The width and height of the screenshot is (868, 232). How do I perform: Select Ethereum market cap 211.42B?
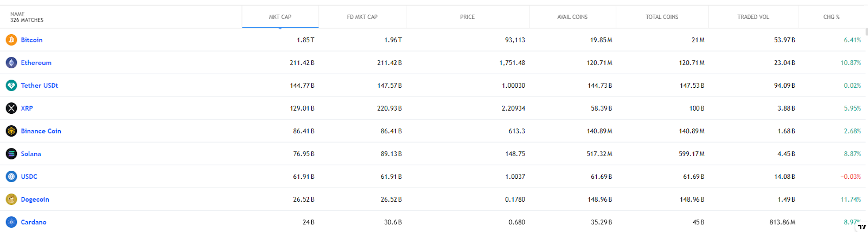pos(302,63)
